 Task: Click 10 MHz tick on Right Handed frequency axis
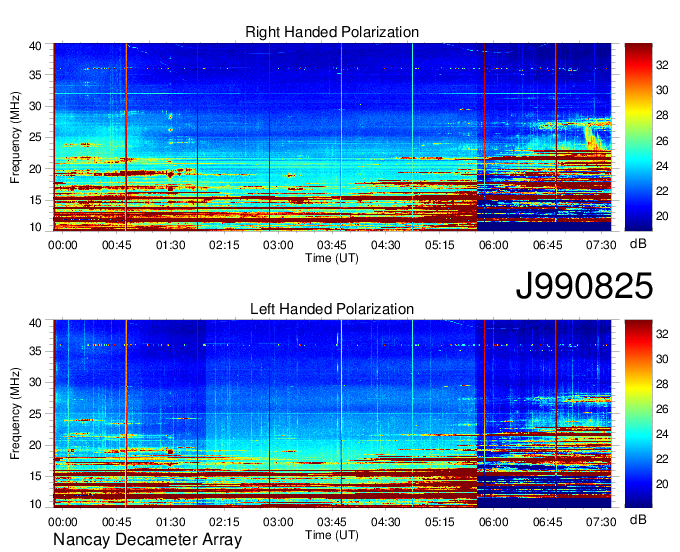(x=35, y=227)
